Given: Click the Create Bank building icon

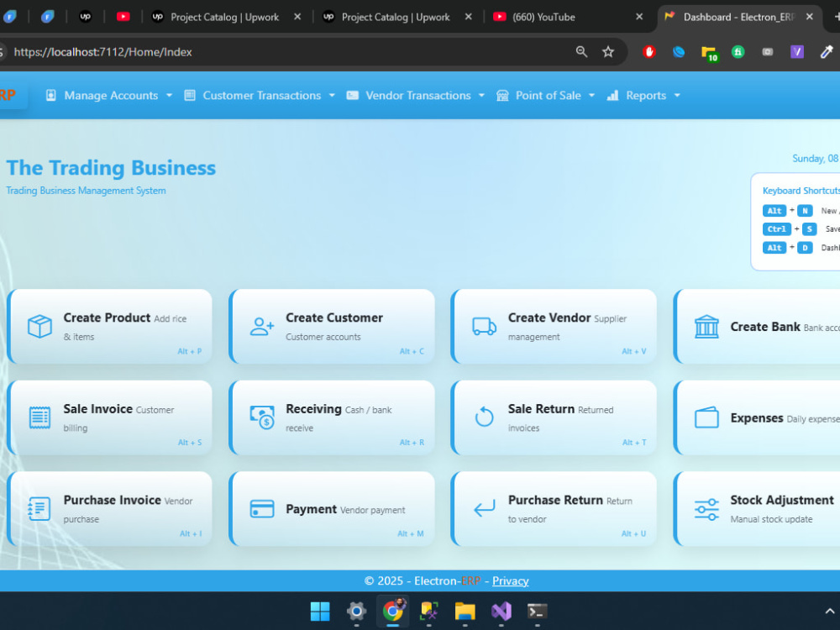Looking at the screenshot, I should 706,326.
